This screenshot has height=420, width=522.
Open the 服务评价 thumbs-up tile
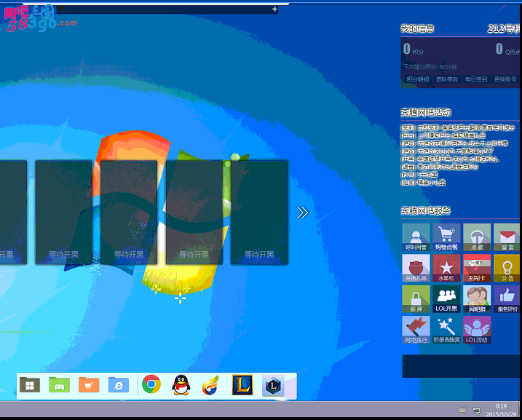pos(507,299)
